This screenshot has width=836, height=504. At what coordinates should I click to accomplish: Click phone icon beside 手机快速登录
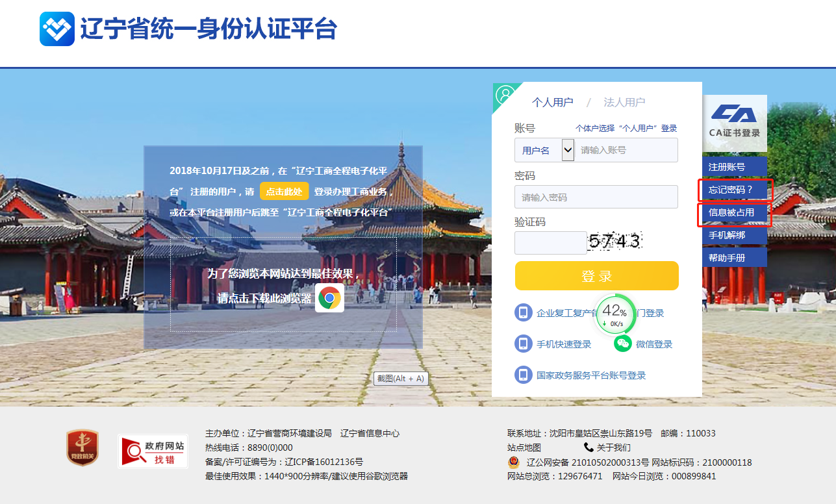tap(524, 344)
